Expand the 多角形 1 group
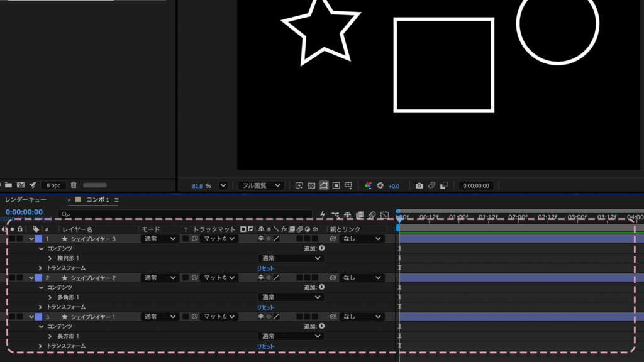Viewport: 644px width, 362px height. [50, 297]
